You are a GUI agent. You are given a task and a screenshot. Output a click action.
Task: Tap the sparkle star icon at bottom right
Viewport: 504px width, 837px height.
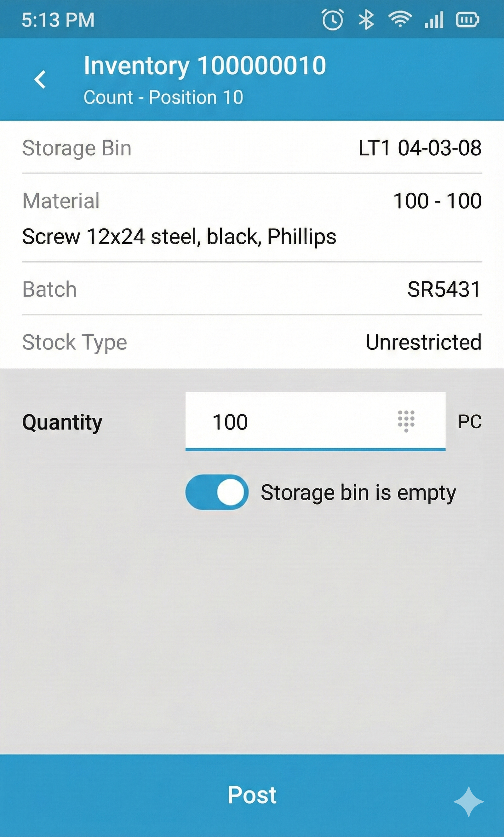pos(468,801)
